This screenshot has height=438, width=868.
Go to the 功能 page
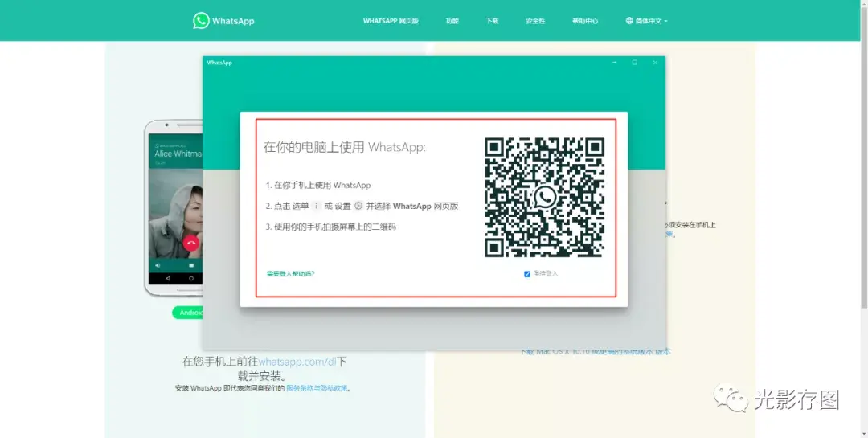click(452, 21)
